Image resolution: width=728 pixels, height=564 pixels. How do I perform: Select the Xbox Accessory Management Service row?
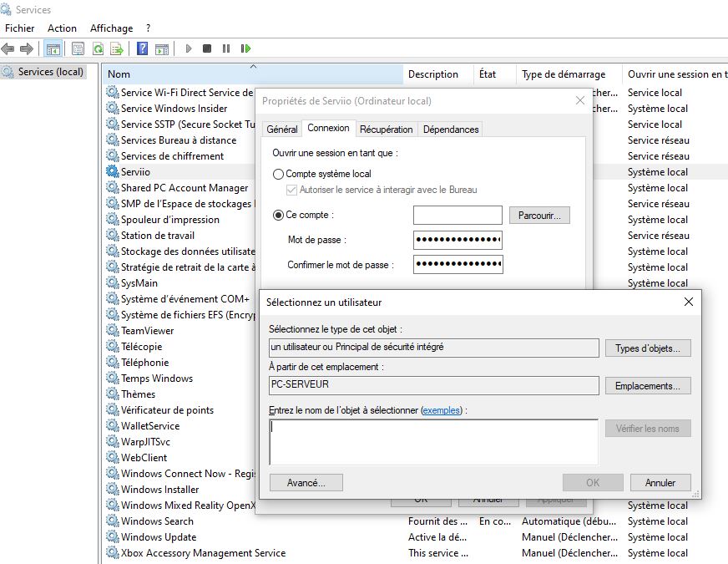tap(415, 553)
